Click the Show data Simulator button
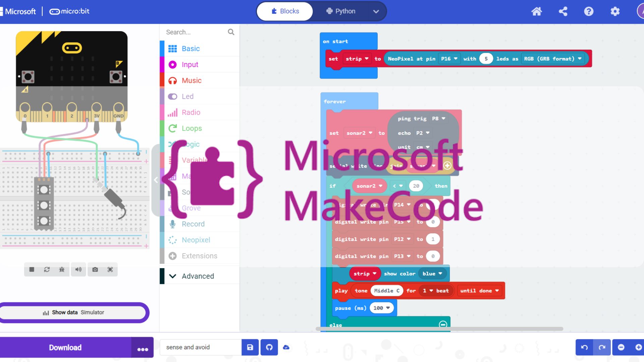Screen dimensions: 644x362 click(x=74, y=312)
